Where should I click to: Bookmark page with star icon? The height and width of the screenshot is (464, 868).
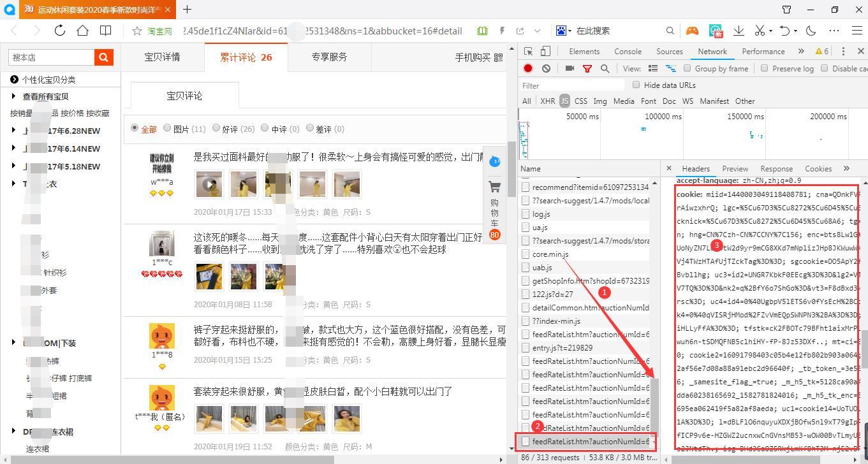pos(136,31)
